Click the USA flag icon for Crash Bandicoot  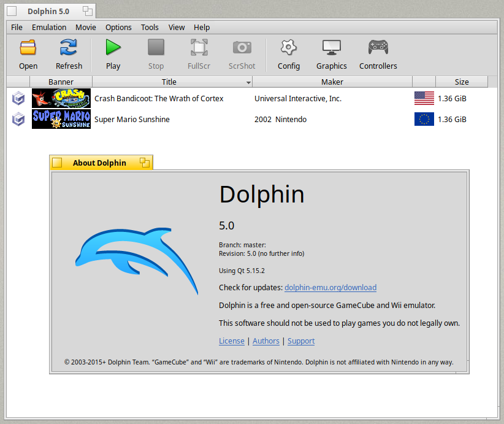[x=424, y=98]
